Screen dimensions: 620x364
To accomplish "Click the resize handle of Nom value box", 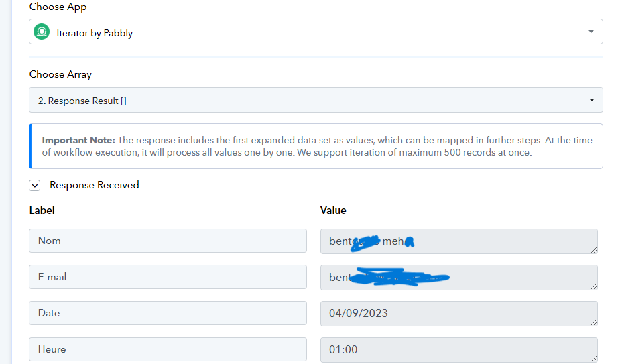I will point(594,250).
